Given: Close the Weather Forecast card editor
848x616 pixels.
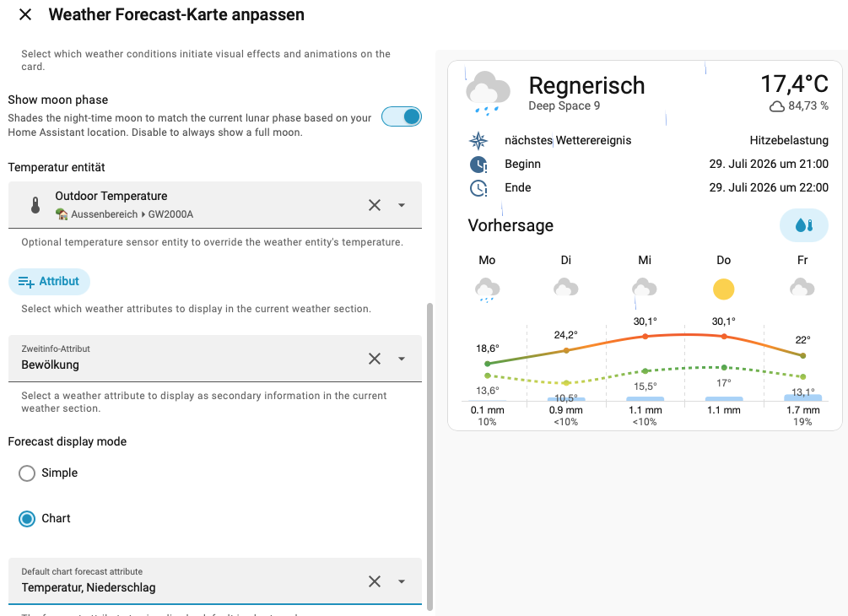Looking at the screenshot, I should [x=25, y=14].
